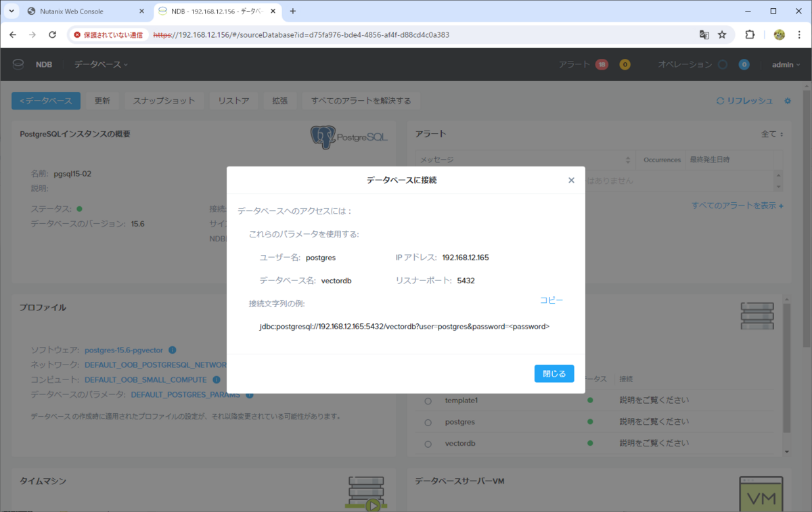
Task: Click the リストア button
Action: click(x=233, y=101)
